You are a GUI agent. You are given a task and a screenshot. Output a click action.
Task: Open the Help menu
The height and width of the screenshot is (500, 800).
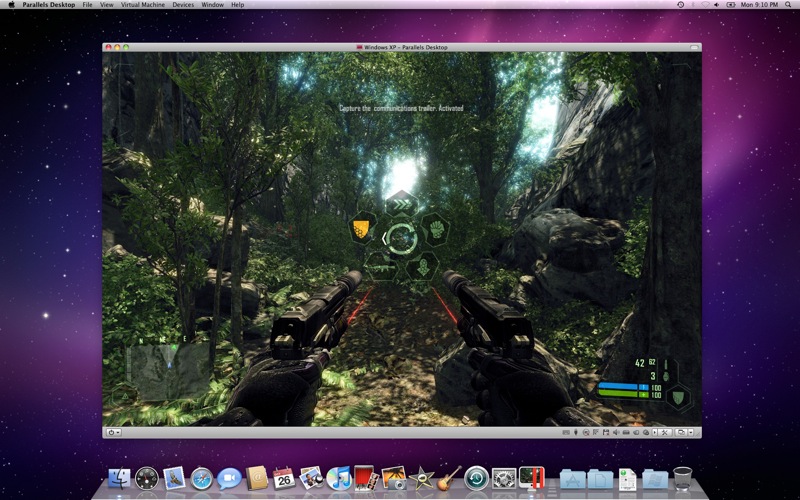(238, 5)
